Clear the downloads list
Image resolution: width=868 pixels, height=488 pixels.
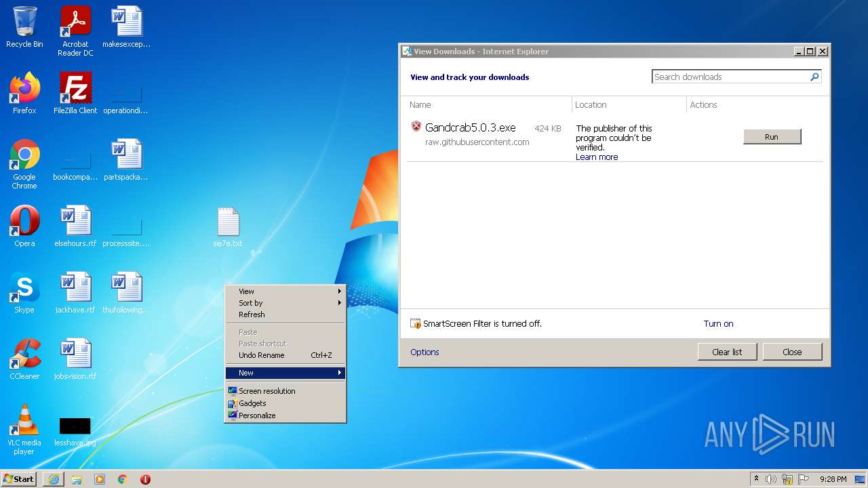tap(727, 352)
